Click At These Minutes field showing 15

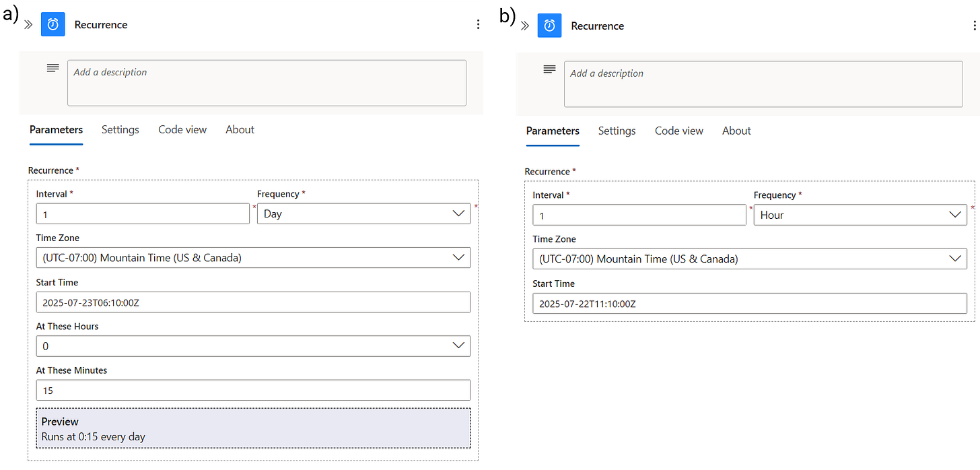pyautogui.click(x=253, y=390)
